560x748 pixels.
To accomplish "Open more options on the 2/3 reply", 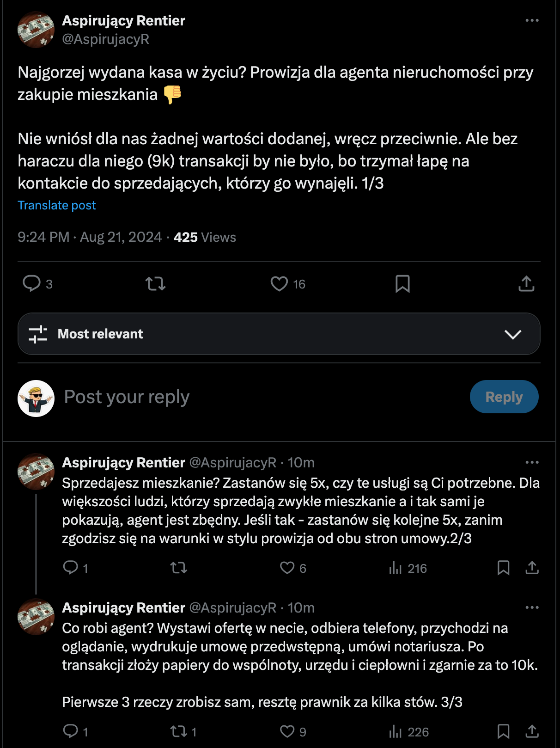I will point(532,462).
